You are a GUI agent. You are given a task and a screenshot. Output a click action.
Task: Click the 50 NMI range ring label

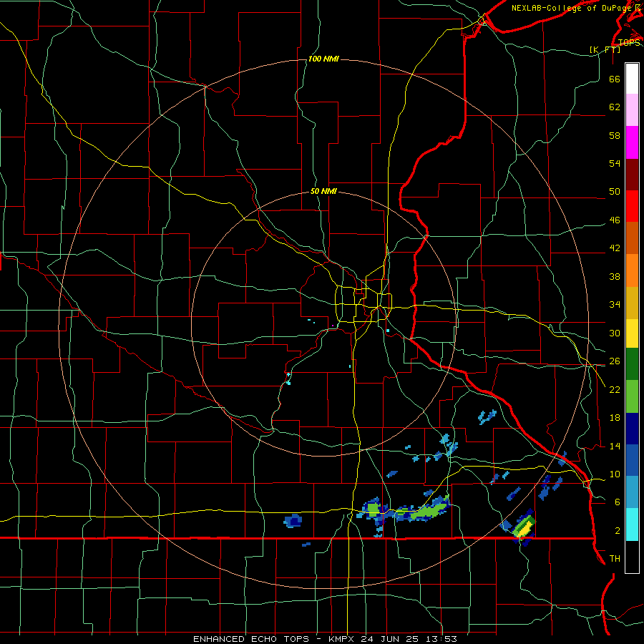(x=323, y=191)
